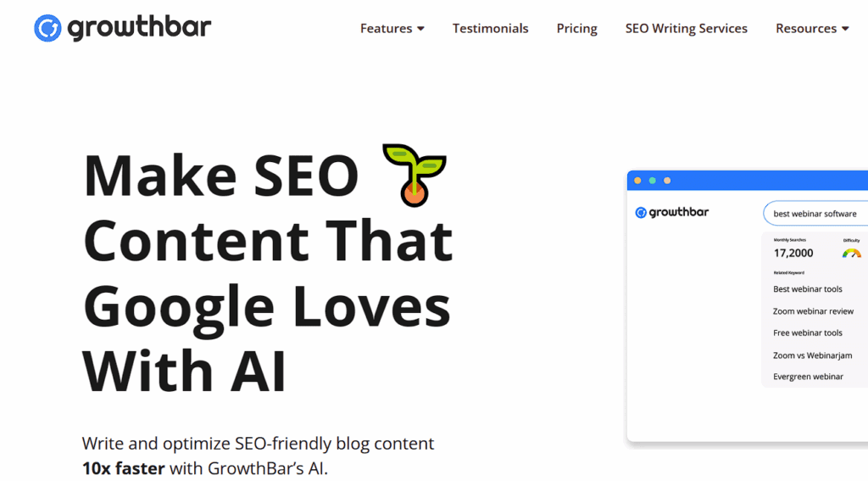Select the "Best webinar tools" related keyword
Image resolution: width=868 pixels, height=481 pixels.
(x=808, y=289)
